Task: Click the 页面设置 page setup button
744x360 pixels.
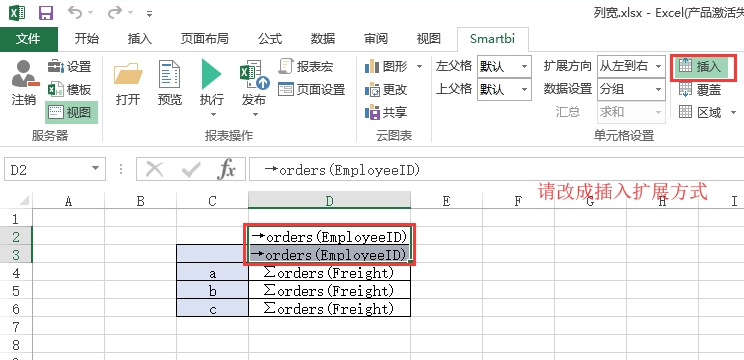Action: point(312,89)
